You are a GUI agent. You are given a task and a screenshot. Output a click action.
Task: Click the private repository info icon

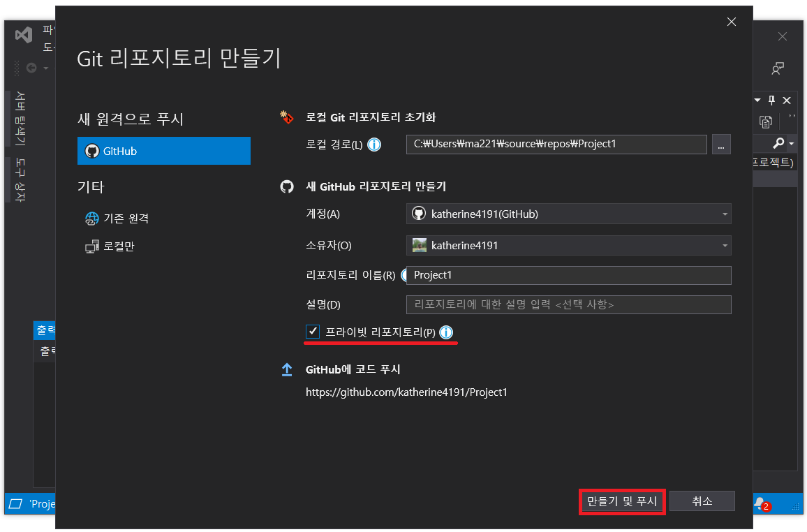[x=446, y=332]
